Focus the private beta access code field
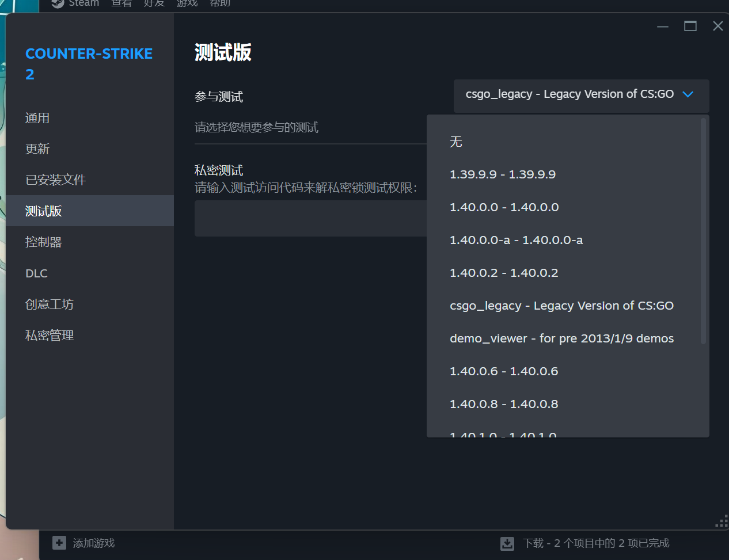Image resolution: width=729 pixels, height=560 pixels. [311, 218]
